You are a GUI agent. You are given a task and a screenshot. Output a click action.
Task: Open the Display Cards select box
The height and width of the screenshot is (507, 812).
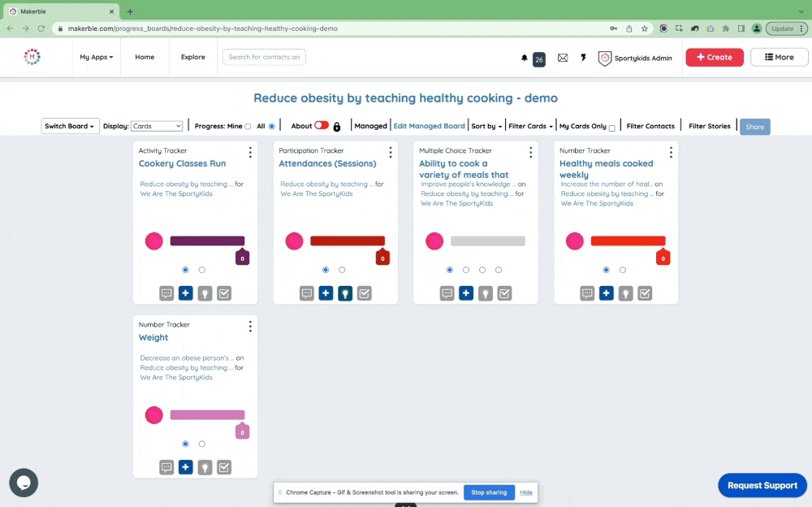pyautogui.click(x=157, y=126)
